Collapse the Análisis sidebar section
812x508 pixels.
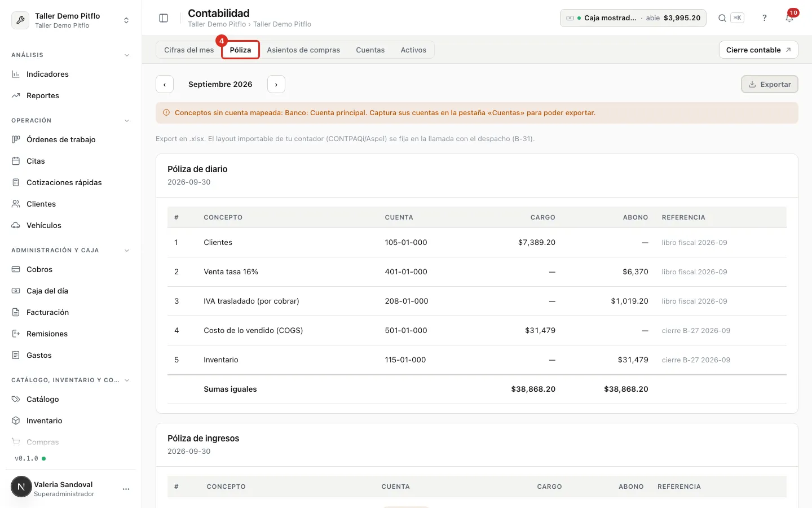pos(127,55)
